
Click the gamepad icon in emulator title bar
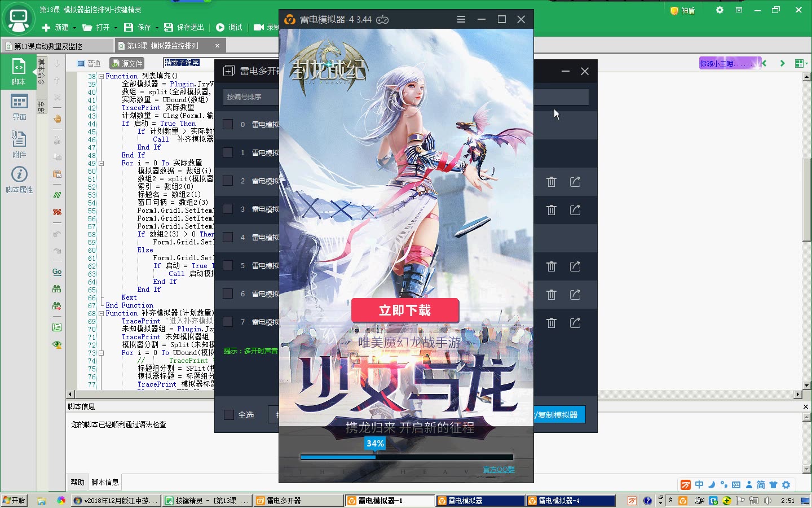382,19
